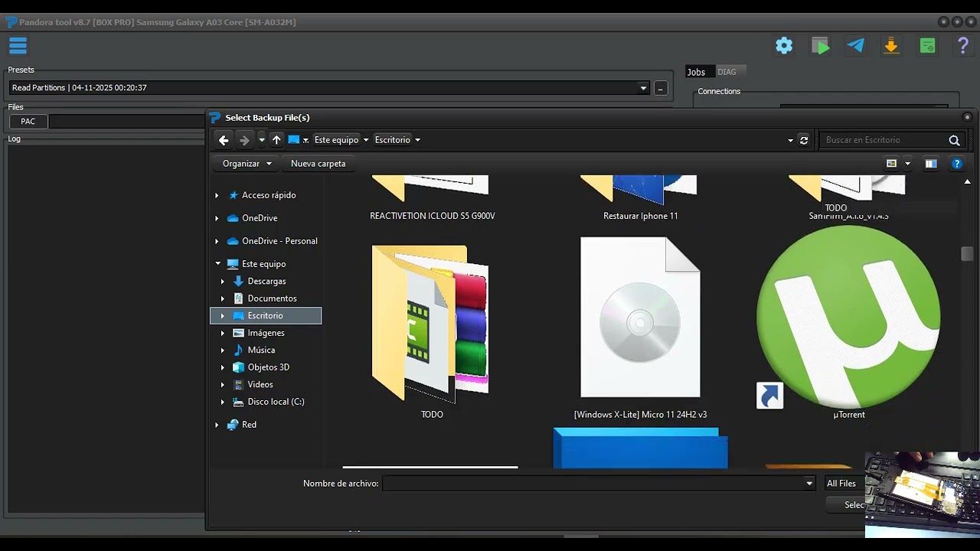Click the orange download arrow icon

click(891, 46)
